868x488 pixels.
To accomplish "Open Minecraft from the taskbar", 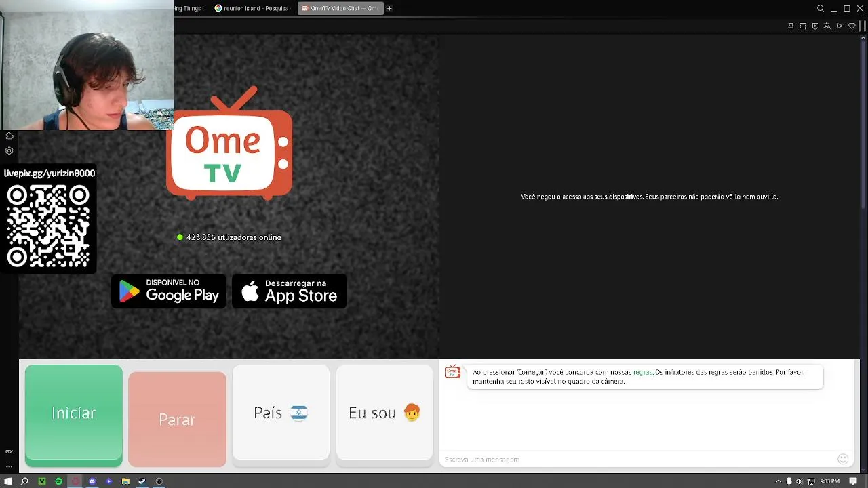I will 41,481.
